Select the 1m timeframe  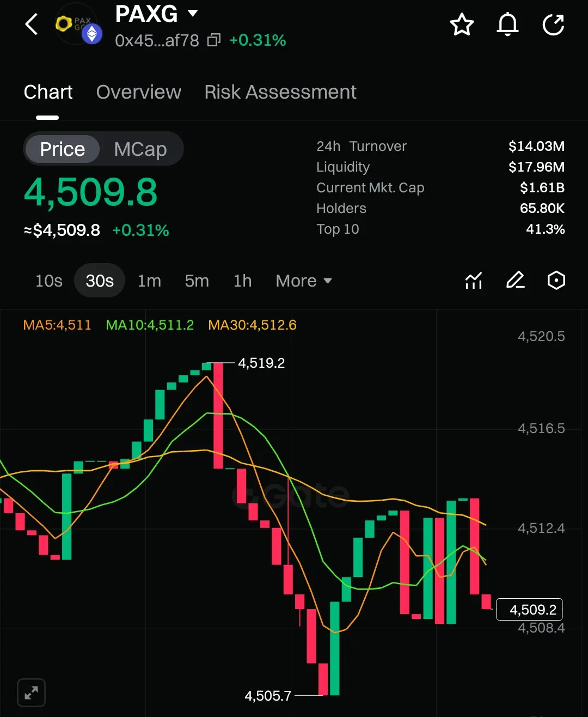[x=149, y=281]
